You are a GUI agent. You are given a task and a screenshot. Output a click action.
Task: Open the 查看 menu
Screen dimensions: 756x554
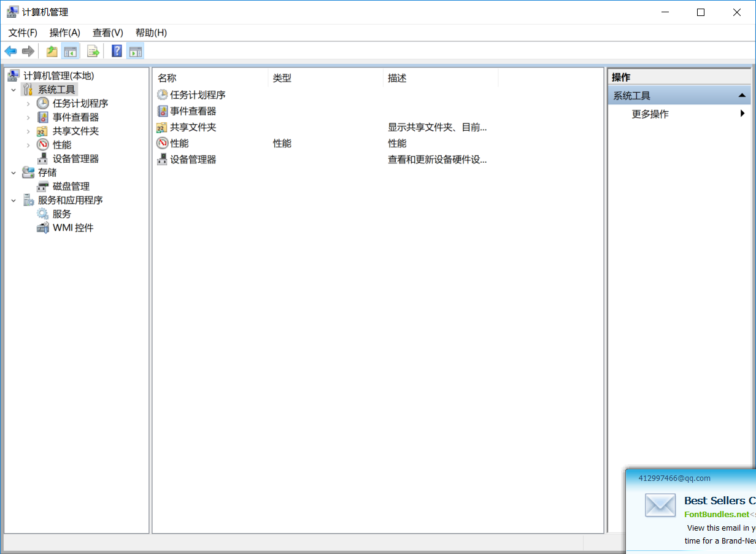[107, 33]
